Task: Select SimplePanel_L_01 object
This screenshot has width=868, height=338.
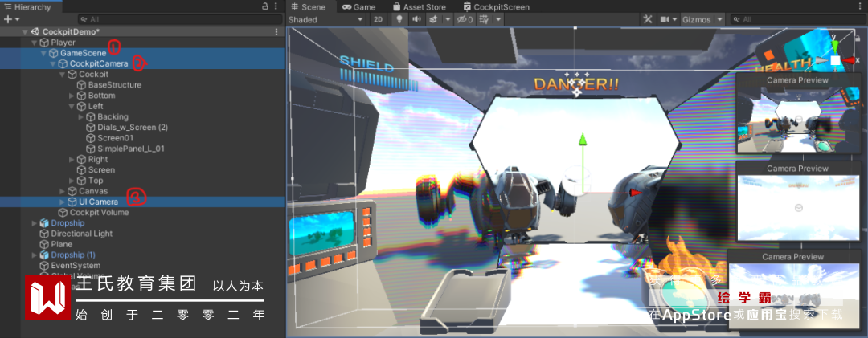Action: coord(131,149)
